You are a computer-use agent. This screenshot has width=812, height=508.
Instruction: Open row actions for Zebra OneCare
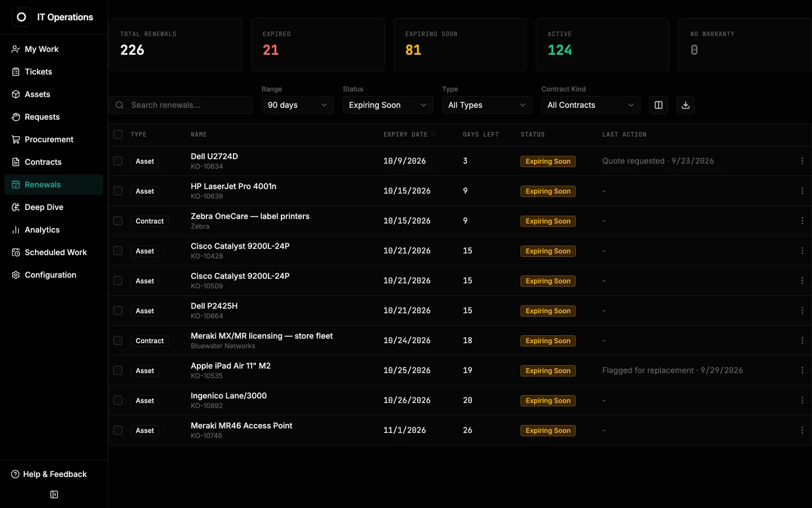coord(802,221)
